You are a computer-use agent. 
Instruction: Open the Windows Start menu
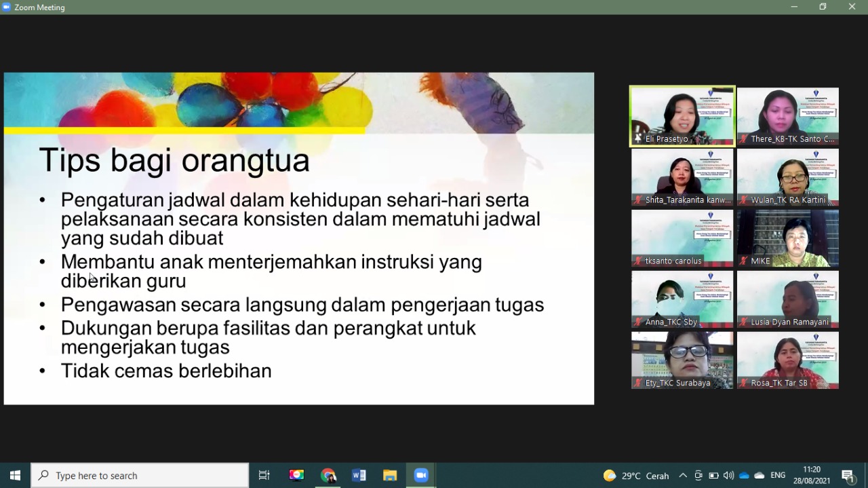[x=15, y=475]
